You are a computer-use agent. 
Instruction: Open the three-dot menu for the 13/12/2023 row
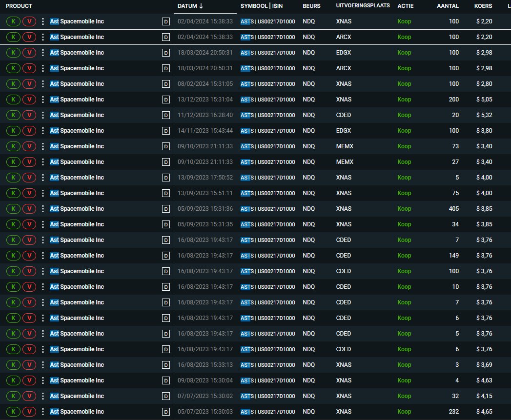(x=42, y=100)
